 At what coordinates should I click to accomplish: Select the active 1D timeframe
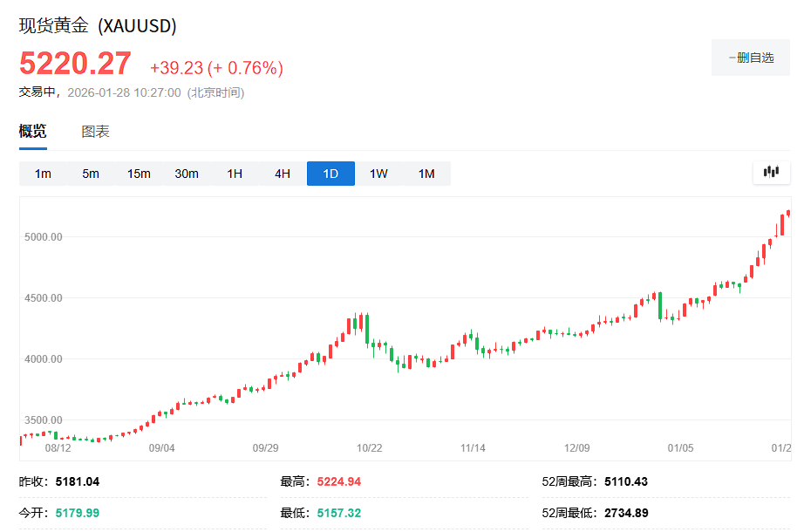click(330, 174)
